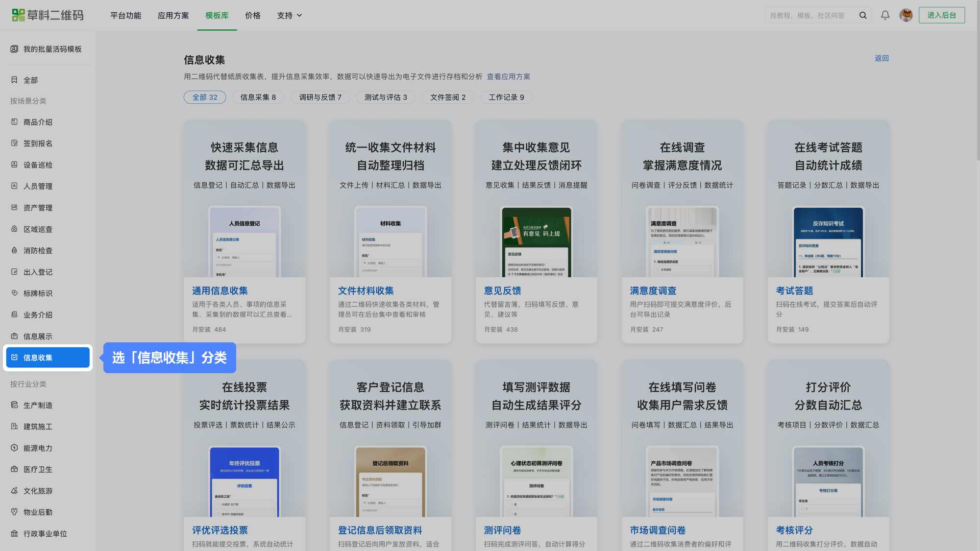The width and height of the screenshot is (980, 551).
Task: Filter by 工作记录 9
Action: (506, 97)
